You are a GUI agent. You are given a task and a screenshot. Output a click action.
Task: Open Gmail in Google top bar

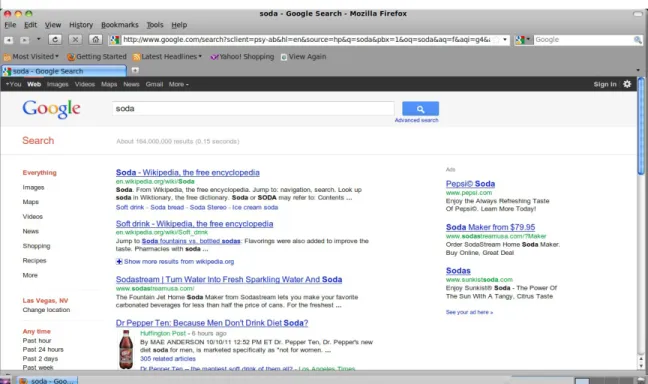154,84
